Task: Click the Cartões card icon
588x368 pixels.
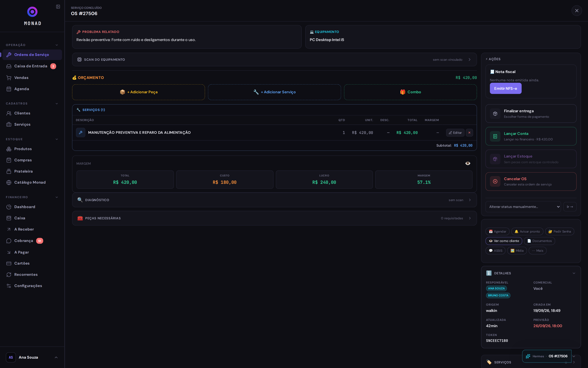Action: [9, 263]
